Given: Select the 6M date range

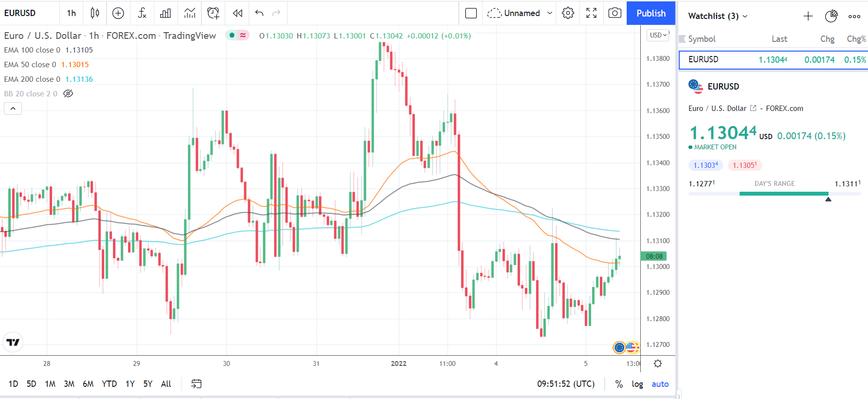Looking at the screenshot, I should click(88, 384).
